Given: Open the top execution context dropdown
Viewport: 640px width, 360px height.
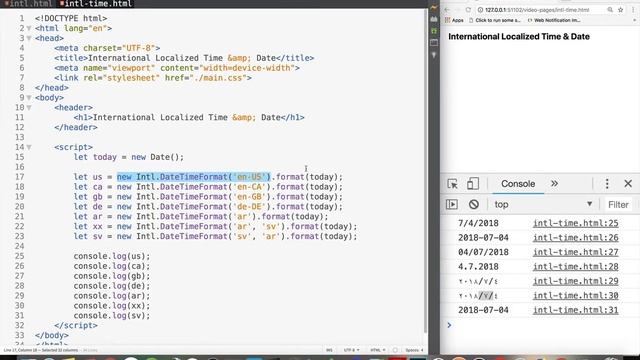Looking at the screenshot, I should pos(543,204).
